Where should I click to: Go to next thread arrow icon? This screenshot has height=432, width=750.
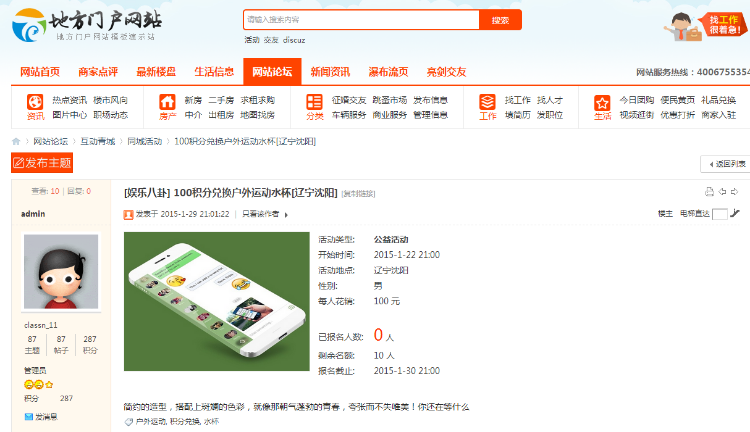pyautogui.click(x=734, y=191)
